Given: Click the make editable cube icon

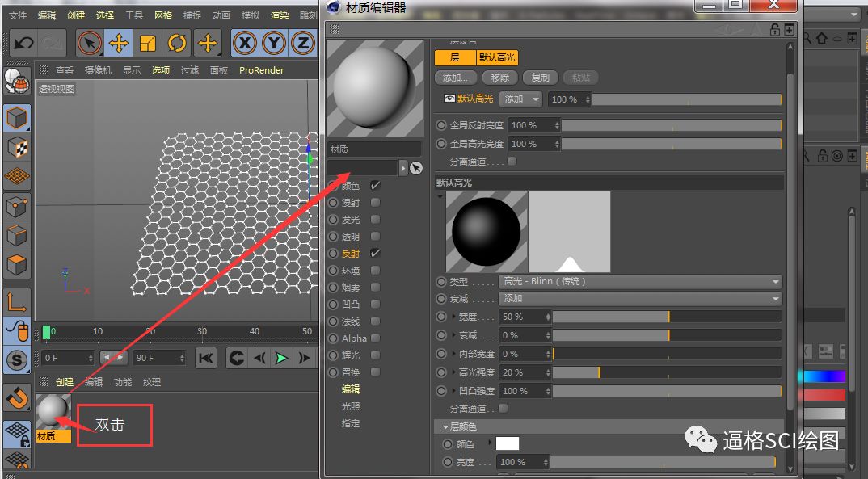Looking at the screenshot, I should point(17,118).
